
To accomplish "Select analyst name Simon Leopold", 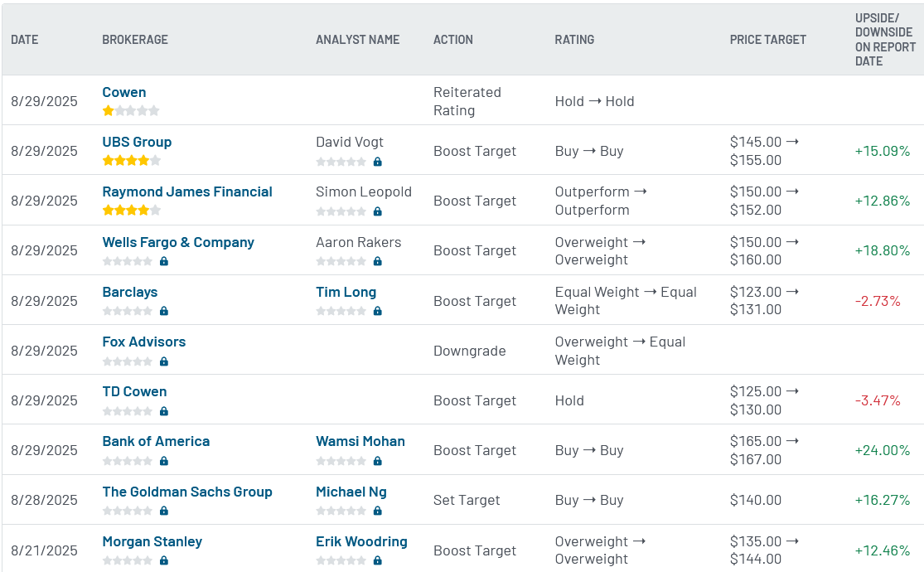I will click(364, 191).
